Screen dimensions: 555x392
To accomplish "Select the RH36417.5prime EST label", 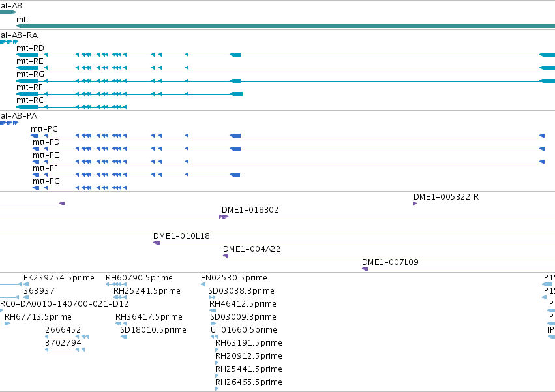I will click(x=149, y=317).
